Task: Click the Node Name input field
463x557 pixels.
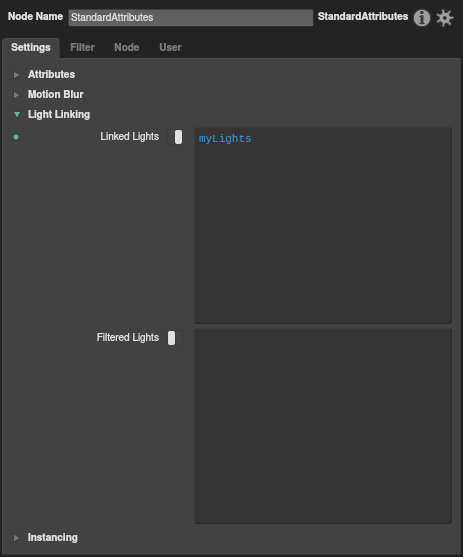Action: pyautogui.click(x=190, y=17)
